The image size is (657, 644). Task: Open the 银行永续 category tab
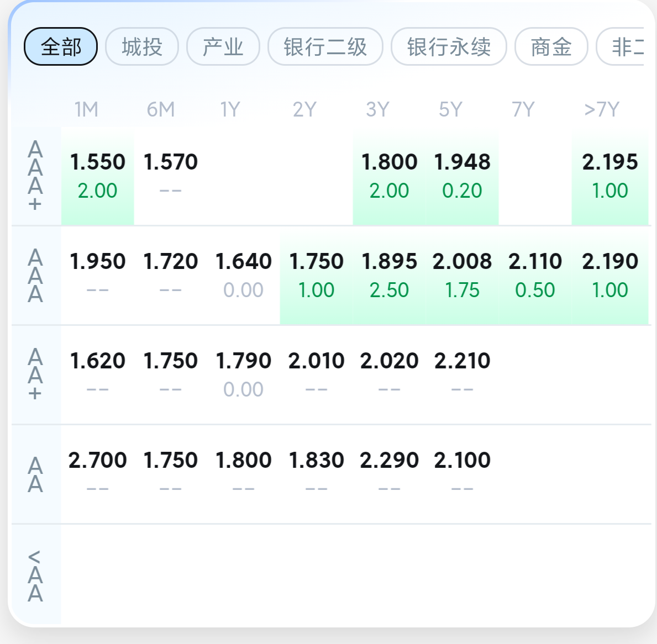[449, 46]
